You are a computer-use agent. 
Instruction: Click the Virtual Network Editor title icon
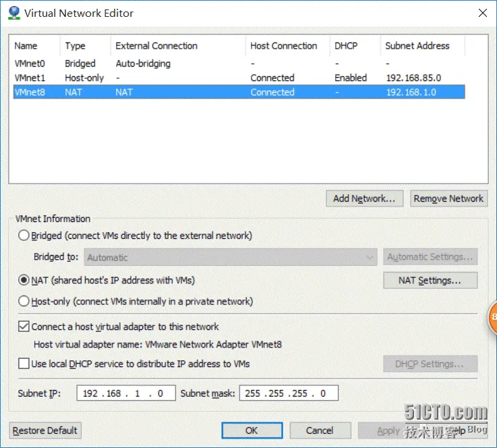point(13,13)
